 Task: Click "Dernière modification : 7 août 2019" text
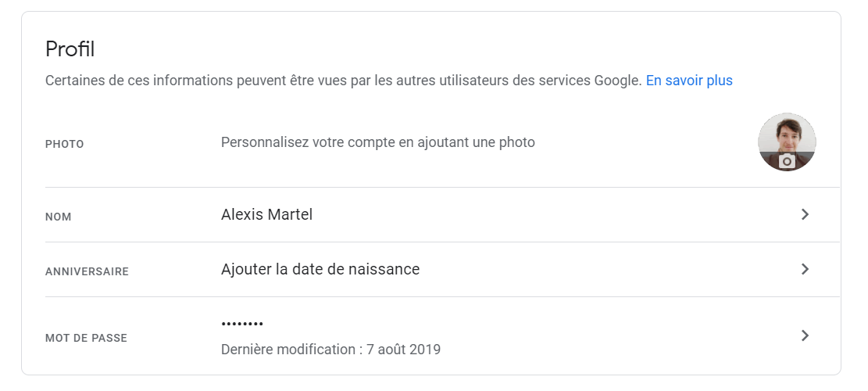coord(330,350)
